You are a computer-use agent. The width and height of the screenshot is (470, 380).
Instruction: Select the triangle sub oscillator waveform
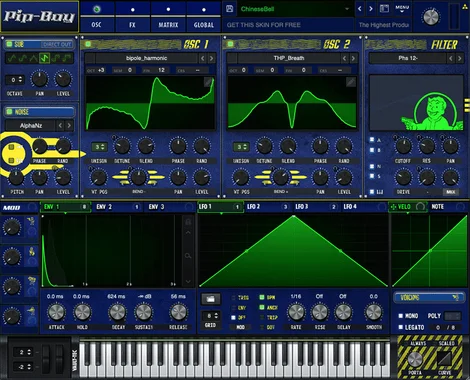(x=34, y=58)
